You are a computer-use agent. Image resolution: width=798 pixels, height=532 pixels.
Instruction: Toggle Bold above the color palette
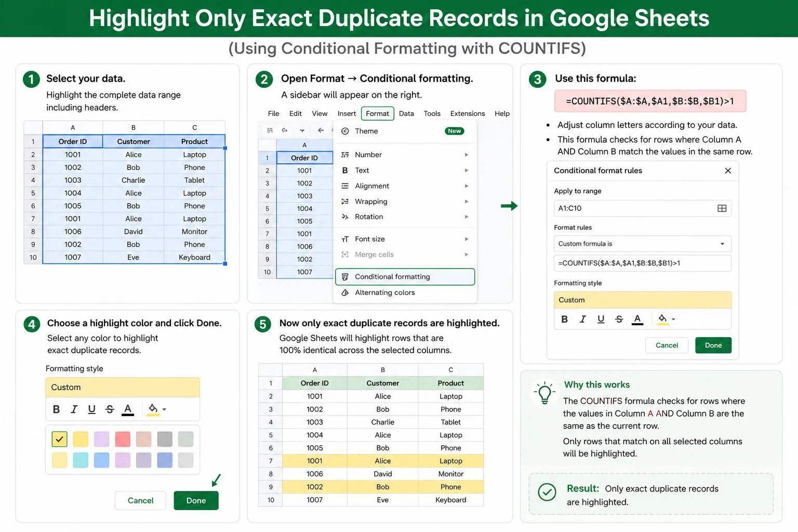pos(56,410)
